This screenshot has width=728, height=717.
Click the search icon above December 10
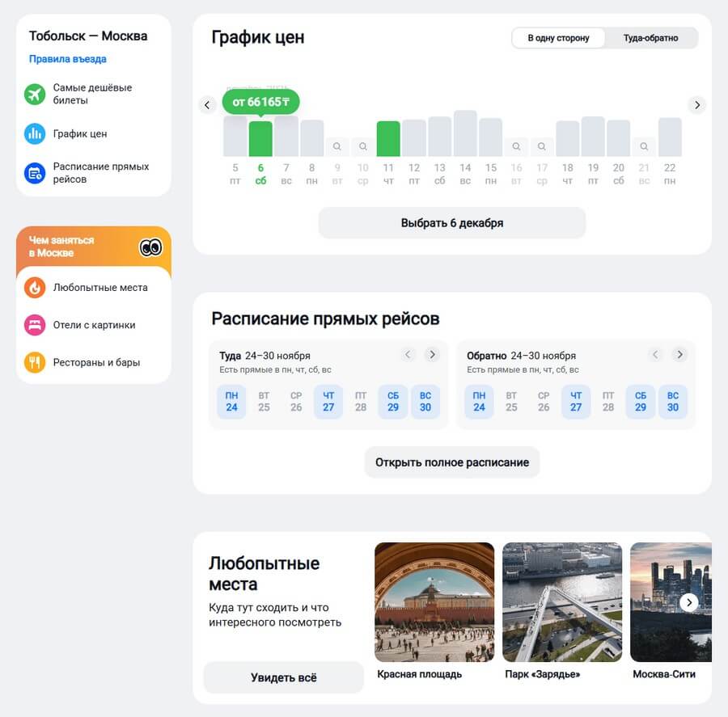click(x=363, y=146)
